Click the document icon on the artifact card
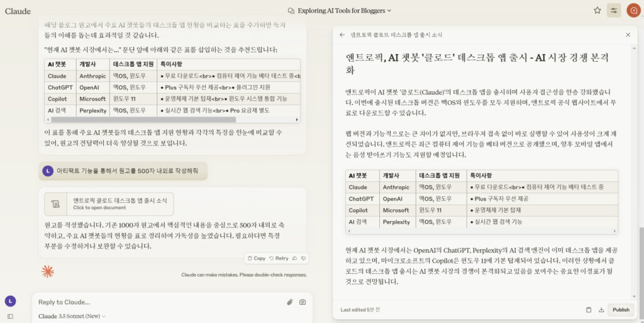The image size is (644, 323). tap(55, 204)
